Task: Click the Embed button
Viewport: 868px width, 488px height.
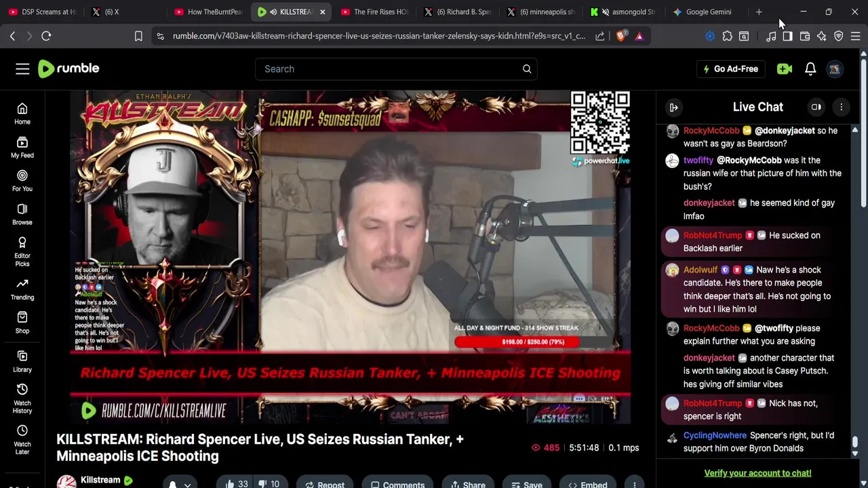Action: point(588,485)
